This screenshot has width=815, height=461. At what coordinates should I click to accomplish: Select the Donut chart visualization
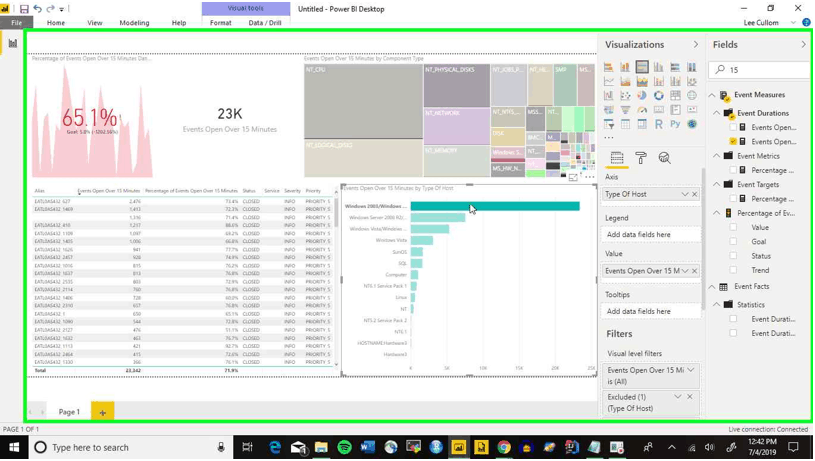point(659,96)
